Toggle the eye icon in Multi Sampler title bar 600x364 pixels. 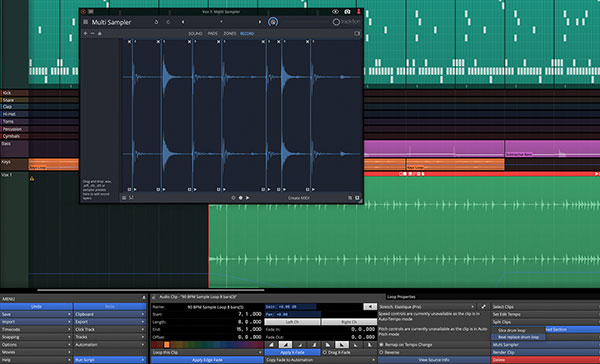(x=335, y=12)
